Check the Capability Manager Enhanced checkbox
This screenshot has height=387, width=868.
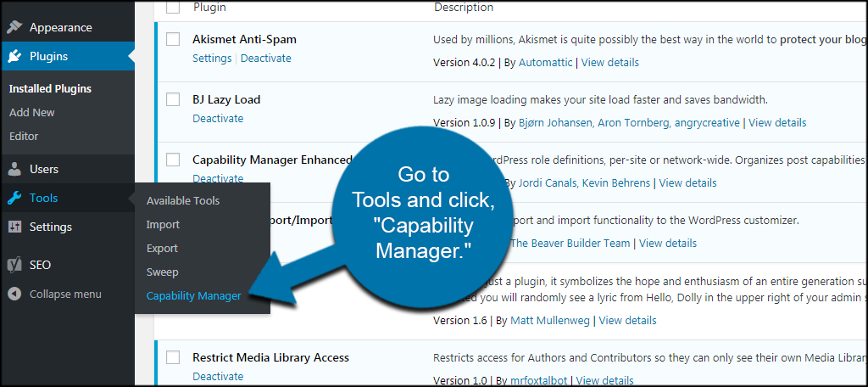click(x=173, y=160)
